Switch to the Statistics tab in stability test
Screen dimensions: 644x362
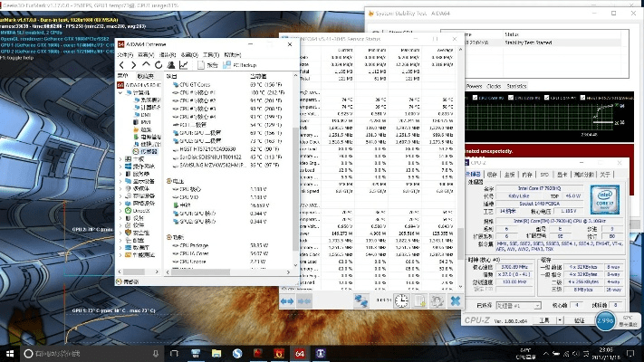[x=517, y=86]
